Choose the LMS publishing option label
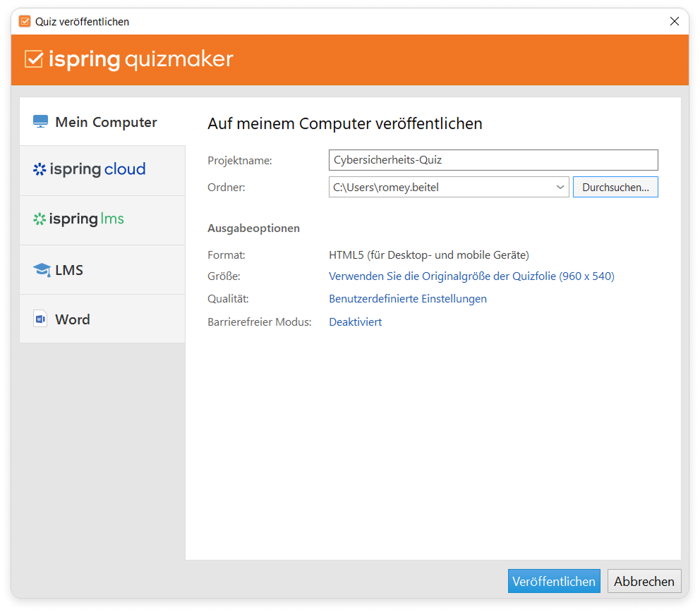This screenshot has height=612, width=700. pyautogui.click(x=69, y=270)
